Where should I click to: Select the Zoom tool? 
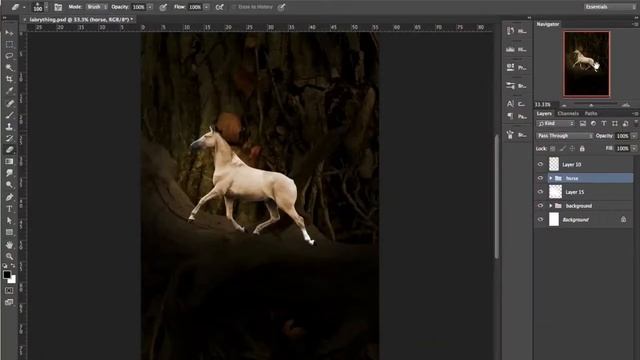pyautogui.click(x=9, y=256)
